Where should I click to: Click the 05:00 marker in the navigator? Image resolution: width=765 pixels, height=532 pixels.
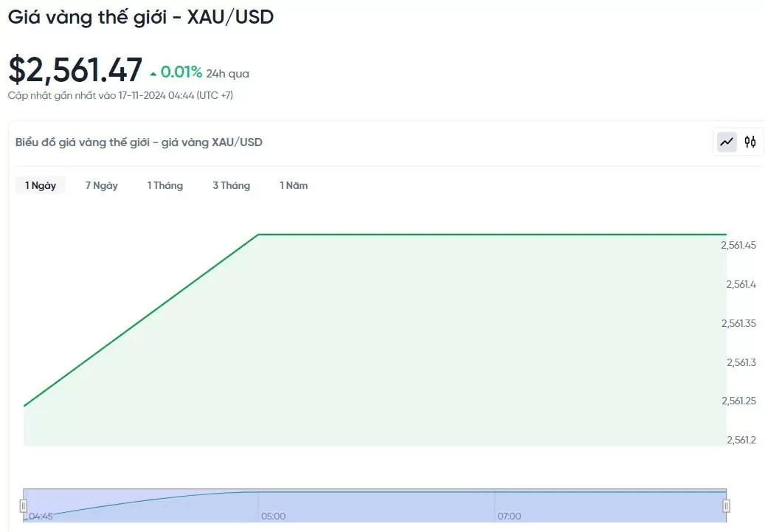(x=273, y=516)
